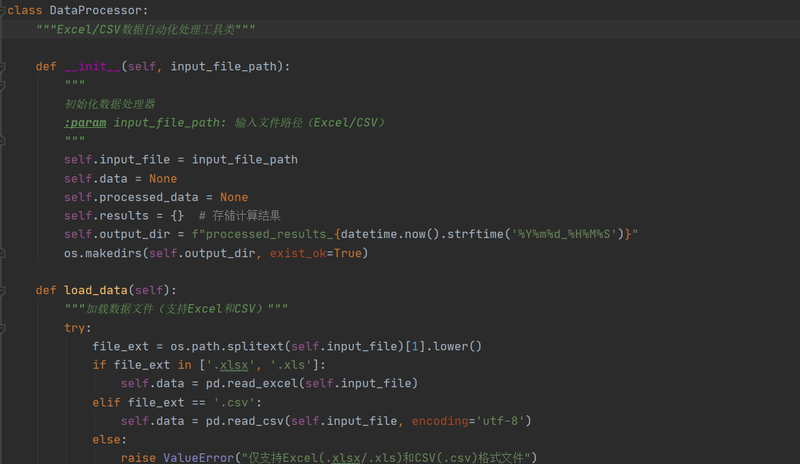Click the docstring '加载数据文件（支持Excel和CSV）'
The image size is (800, 464).
pos(176,309)
